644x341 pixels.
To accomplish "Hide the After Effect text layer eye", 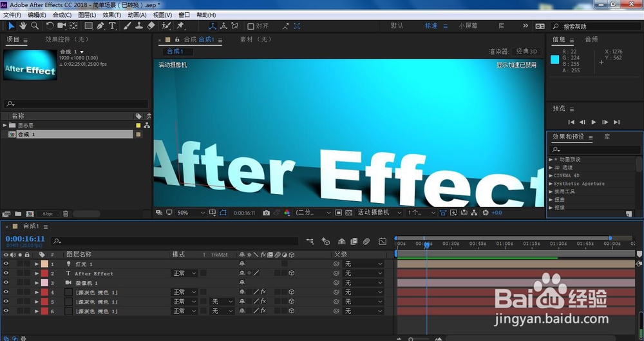I will tap(6, 273).
